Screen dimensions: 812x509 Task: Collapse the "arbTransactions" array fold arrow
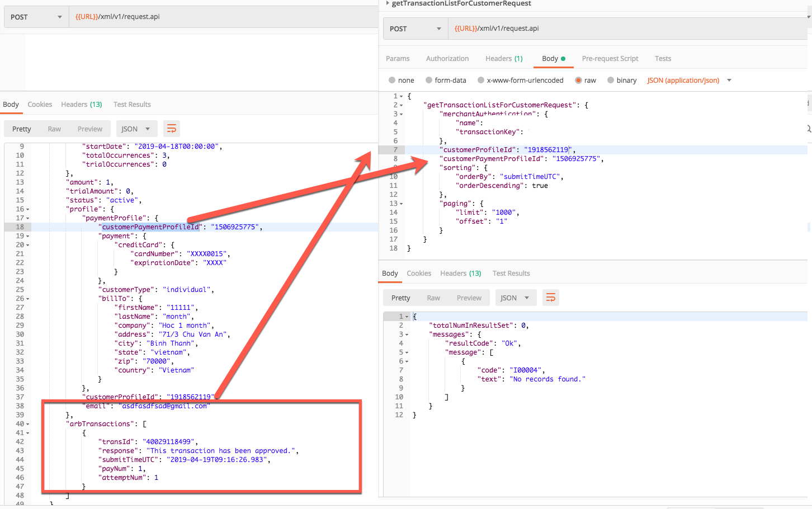(x=28, y=424)
